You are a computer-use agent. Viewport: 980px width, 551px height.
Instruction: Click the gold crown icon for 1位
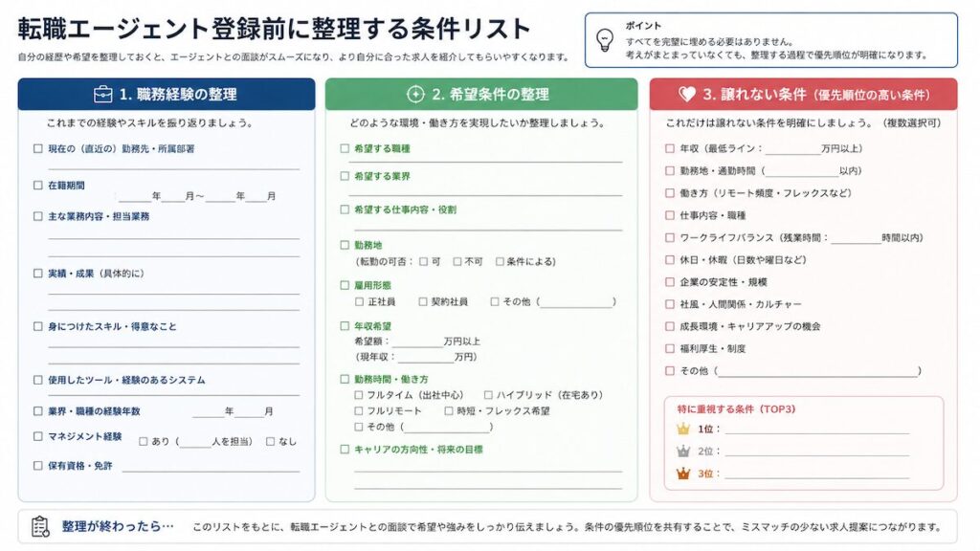tap(683, 429)
